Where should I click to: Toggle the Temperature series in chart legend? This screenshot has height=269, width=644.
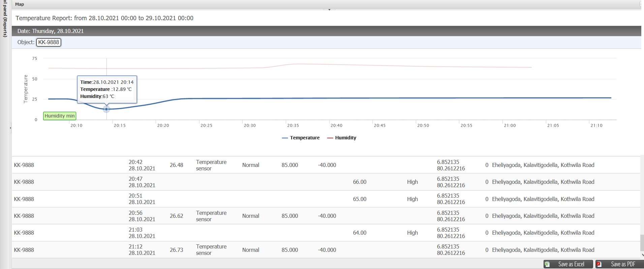301,138
